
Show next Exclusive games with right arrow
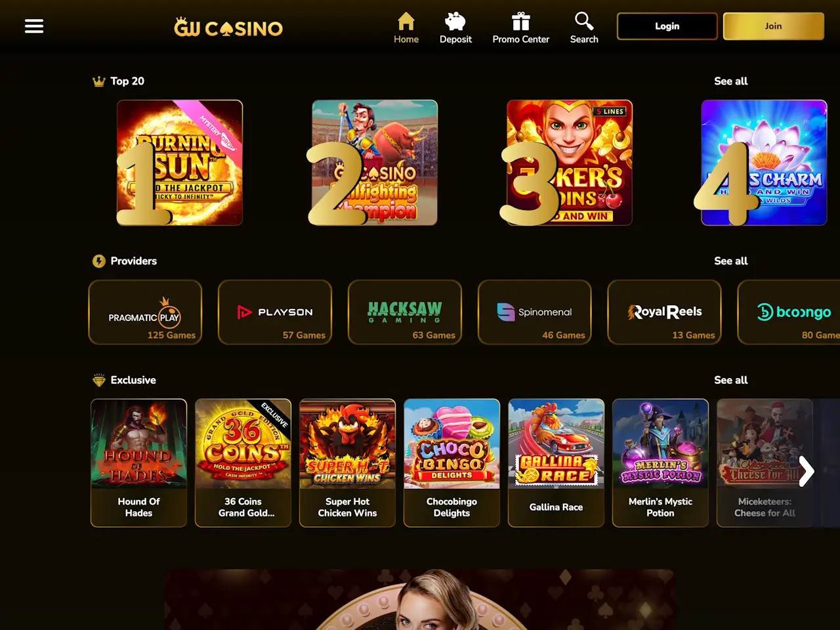[806, 471]
